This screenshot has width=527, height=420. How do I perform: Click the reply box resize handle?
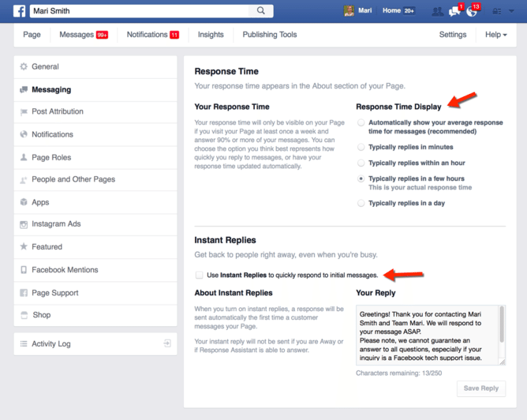coord(502,362)
